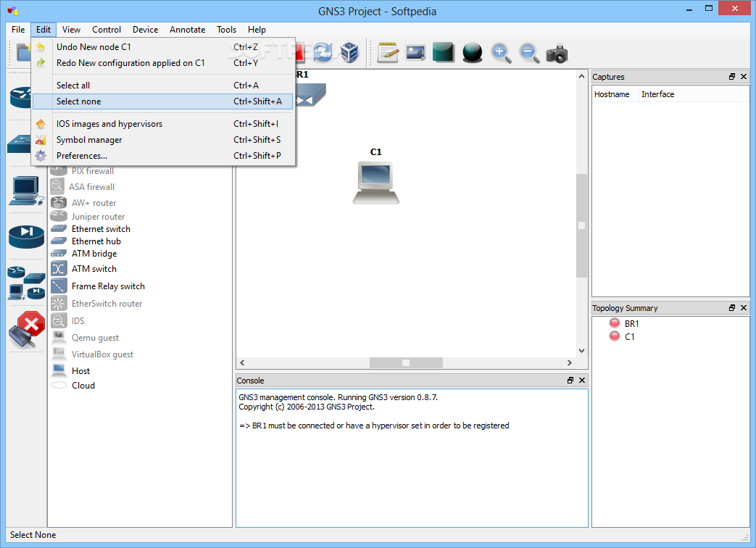Close the Topology Summary panel
The height and width of the screenshot is (548, 756).
[x=744, y=307]
